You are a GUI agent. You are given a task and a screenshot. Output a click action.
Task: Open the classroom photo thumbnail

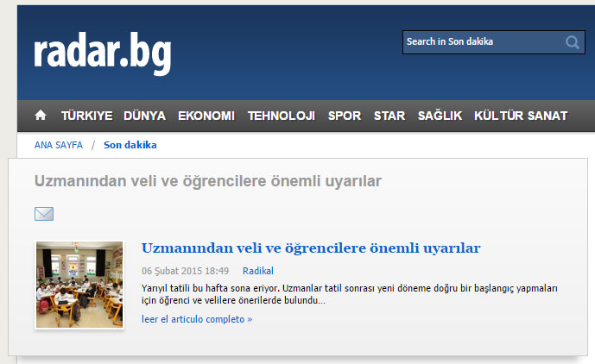(x=79, y=285)
